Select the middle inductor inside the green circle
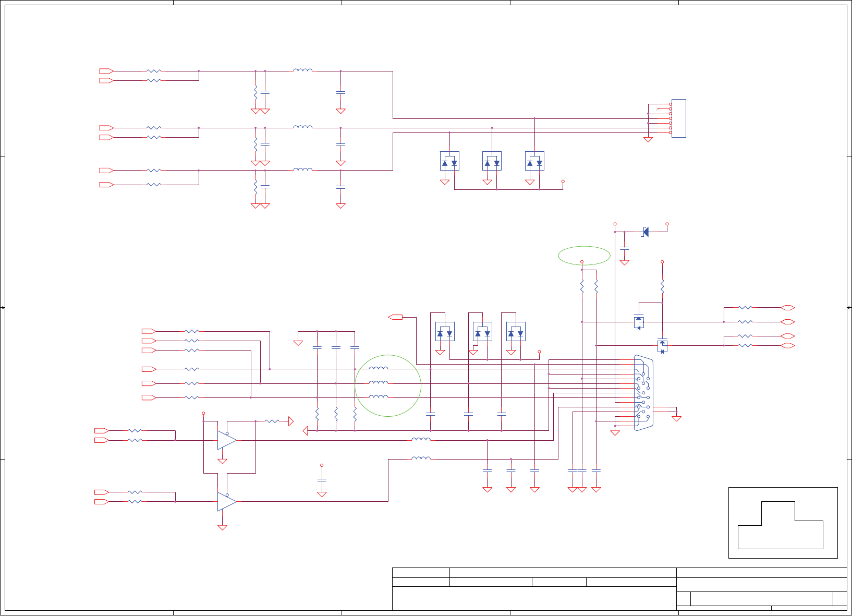The height and width of the screenshot is (616, 852). [379, 382]
